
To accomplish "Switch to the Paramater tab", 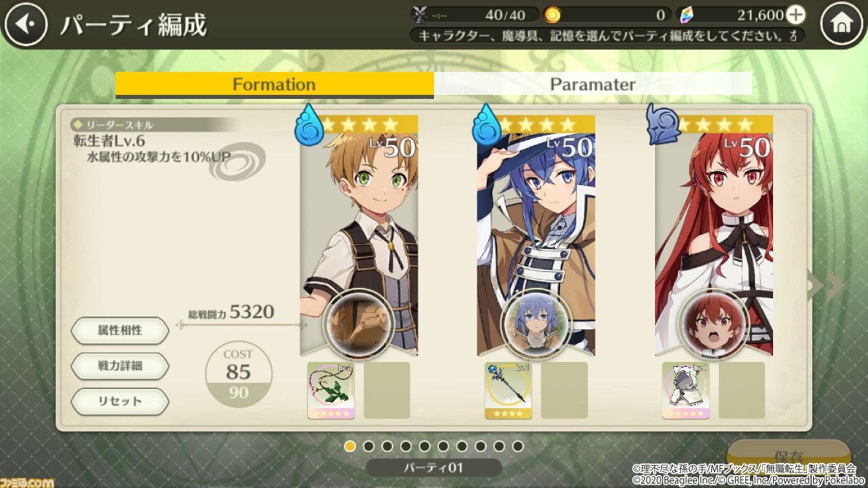I will 593,84.
